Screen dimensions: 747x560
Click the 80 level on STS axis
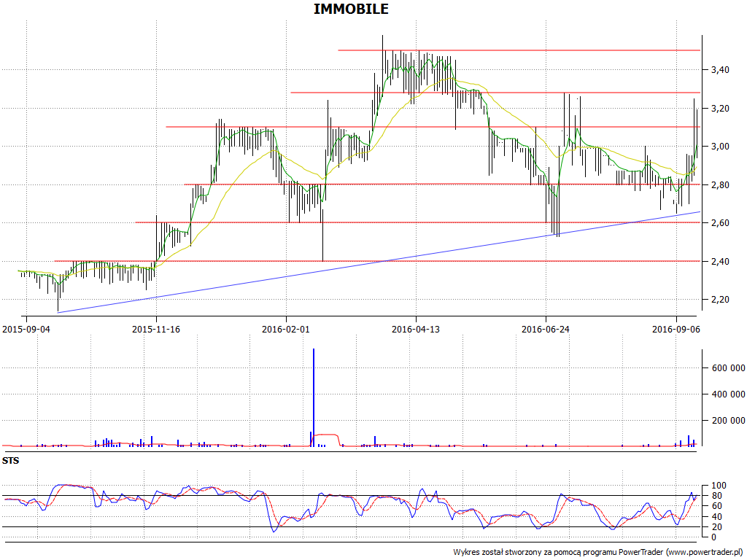coord(716,496)
